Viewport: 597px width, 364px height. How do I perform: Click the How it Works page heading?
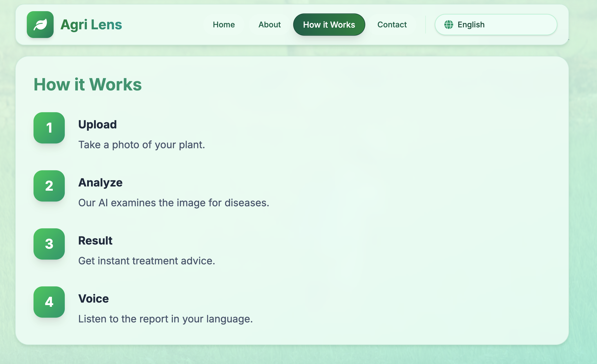pos(88,84)
